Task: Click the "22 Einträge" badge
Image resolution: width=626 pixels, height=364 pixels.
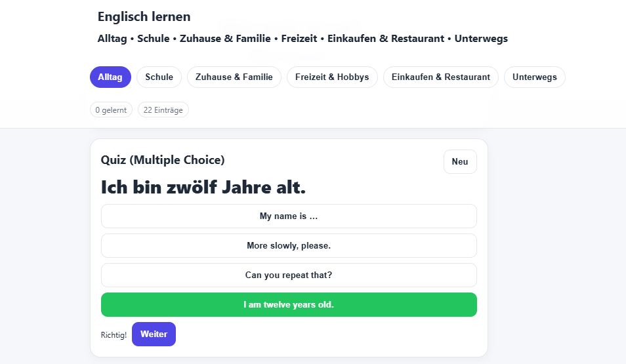Action: pos(163,110)
